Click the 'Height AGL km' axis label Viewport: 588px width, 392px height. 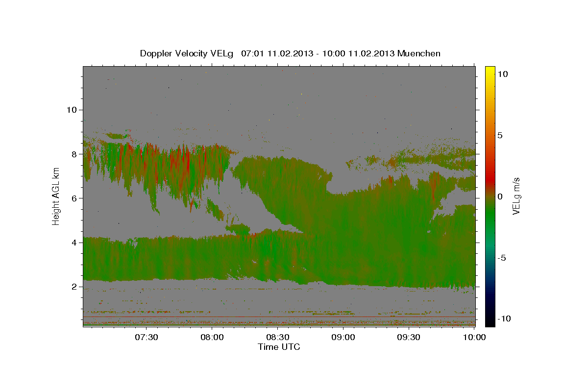(56, 197)
